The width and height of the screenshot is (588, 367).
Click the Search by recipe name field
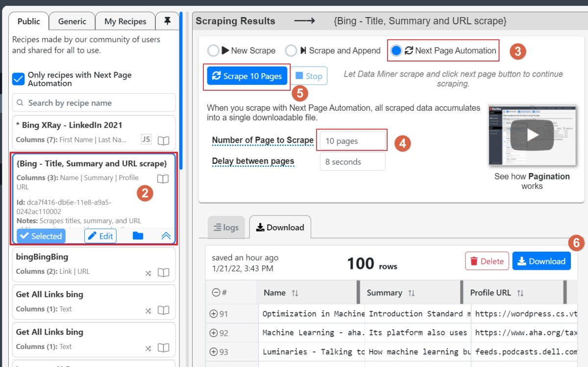[94, 103]
